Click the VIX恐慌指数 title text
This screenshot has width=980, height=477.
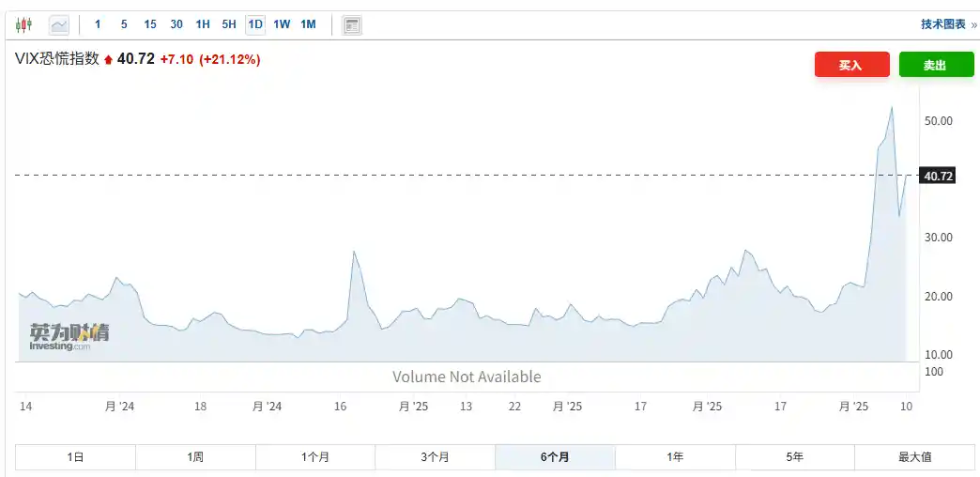click(57, 59)
